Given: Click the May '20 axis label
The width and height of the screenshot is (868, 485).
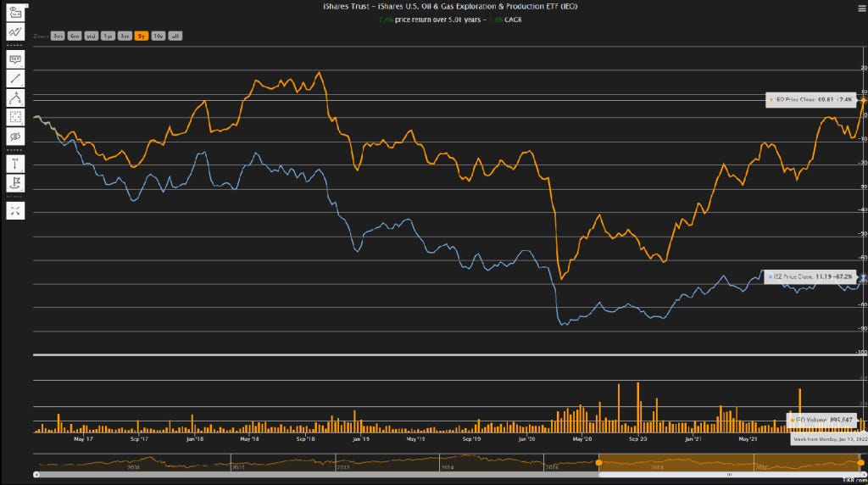Looking at the screenshot, I should point(581,439).
